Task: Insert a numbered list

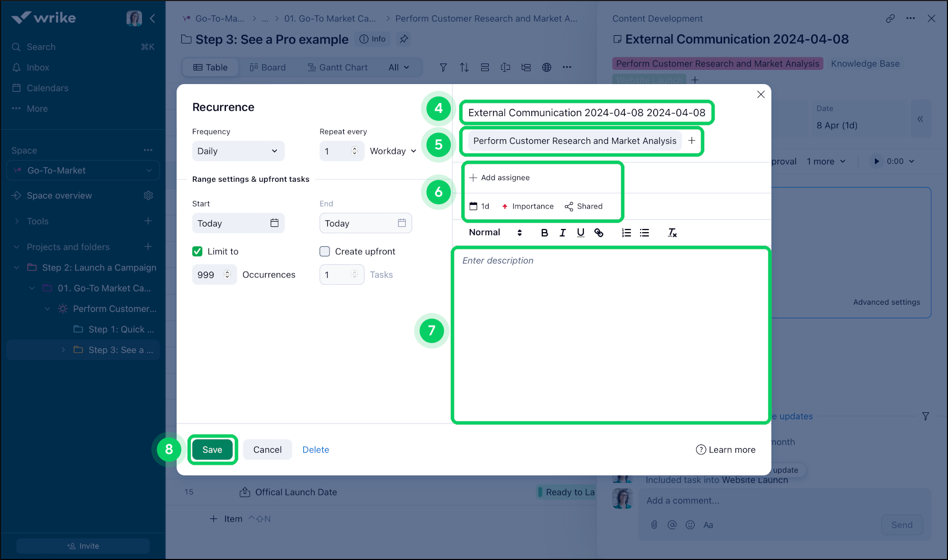Action: click(626, 233)
